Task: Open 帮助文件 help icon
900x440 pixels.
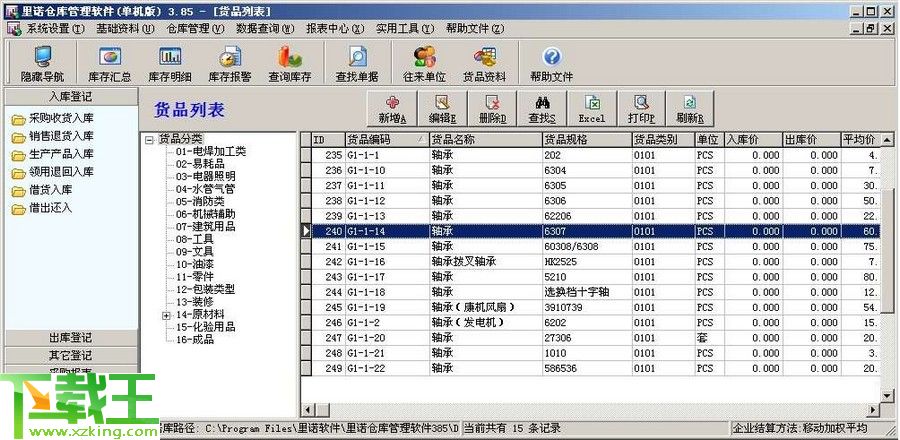Action: click(551, 64)
